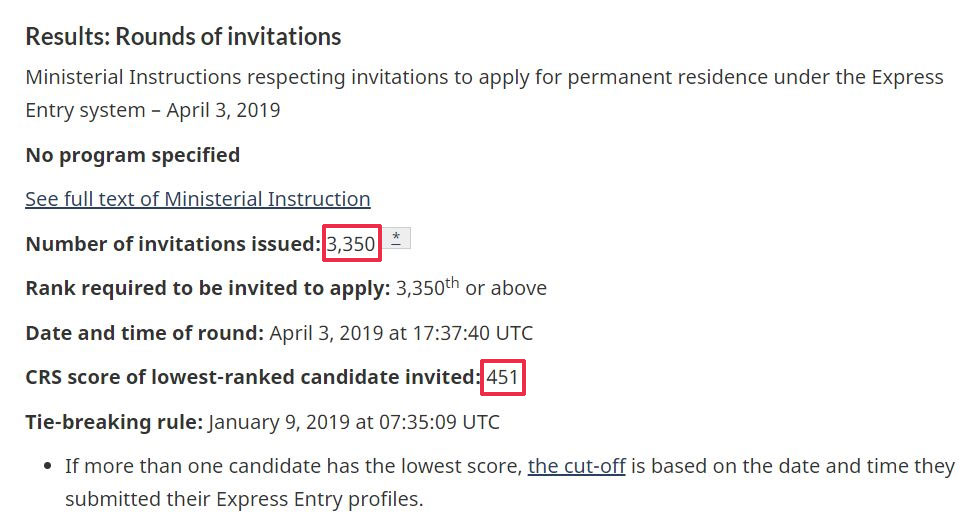
Task: Click the 'Tie-breaking rule:' label
Action: (113, 422)
